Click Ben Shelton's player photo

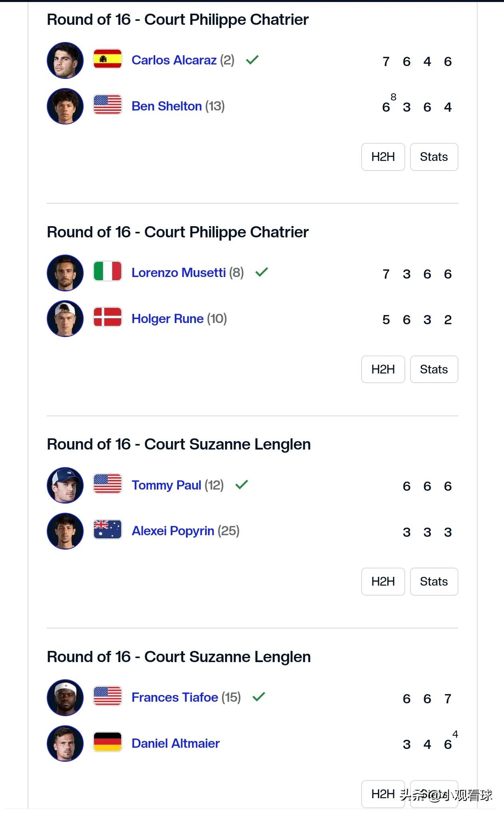pos(65,106)
